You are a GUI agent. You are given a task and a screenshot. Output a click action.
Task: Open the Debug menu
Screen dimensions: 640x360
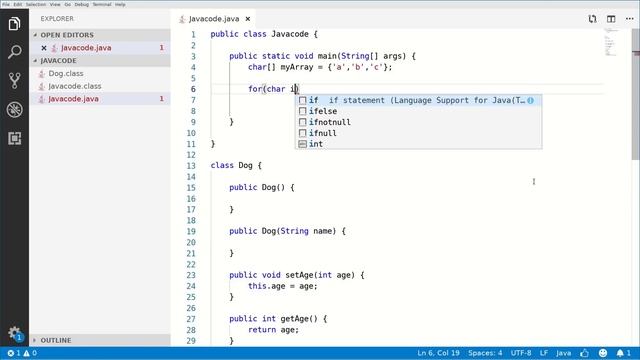click(x=82, y=4)
